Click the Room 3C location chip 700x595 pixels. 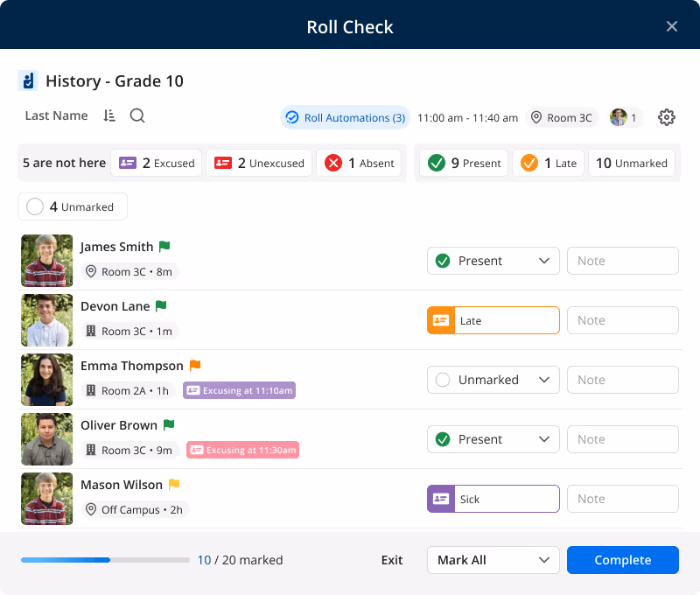pyautogui.click(x=562, y=117)
